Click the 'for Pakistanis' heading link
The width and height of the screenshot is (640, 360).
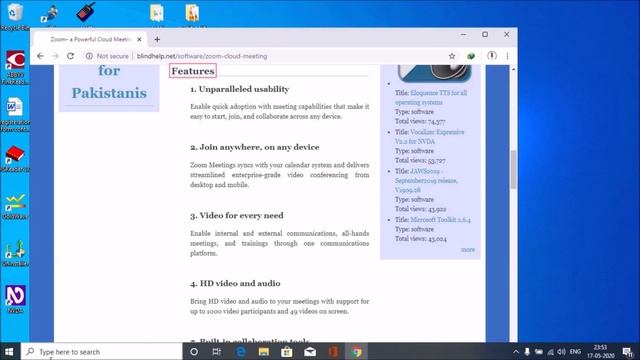point(109,82)
